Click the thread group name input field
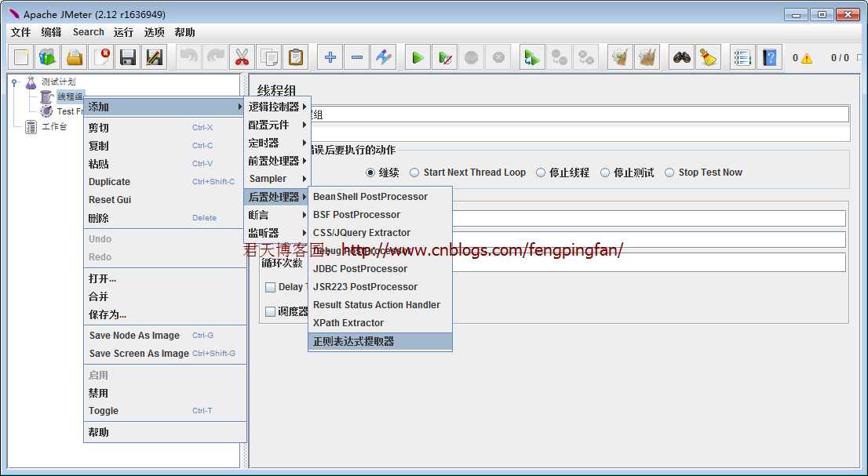This screenshot has height=476, width=868. (580, 114)
